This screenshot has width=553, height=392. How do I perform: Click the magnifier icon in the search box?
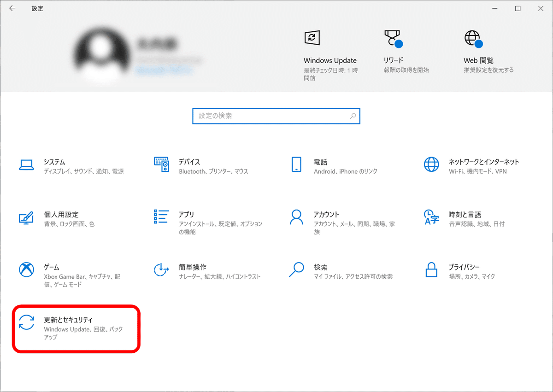353,116
